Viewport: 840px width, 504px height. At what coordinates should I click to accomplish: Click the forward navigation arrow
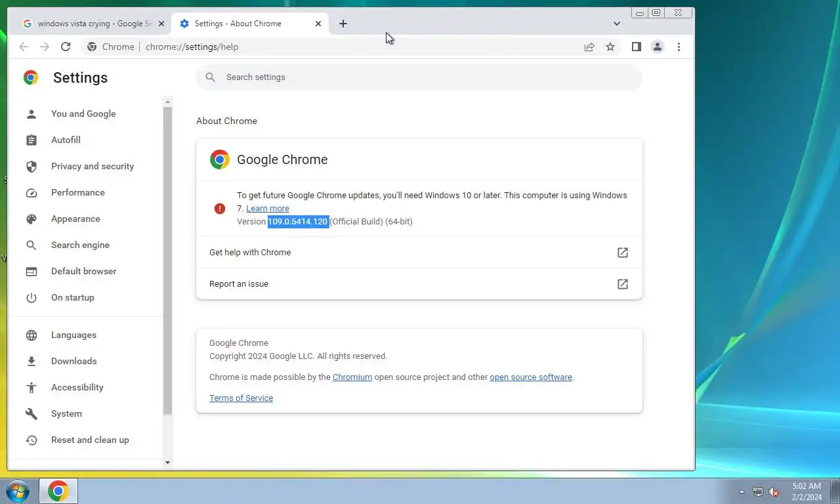coord(45,47)
